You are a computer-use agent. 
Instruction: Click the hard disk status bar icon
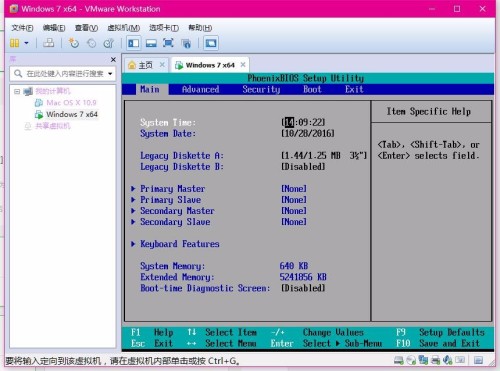[399, 360]
